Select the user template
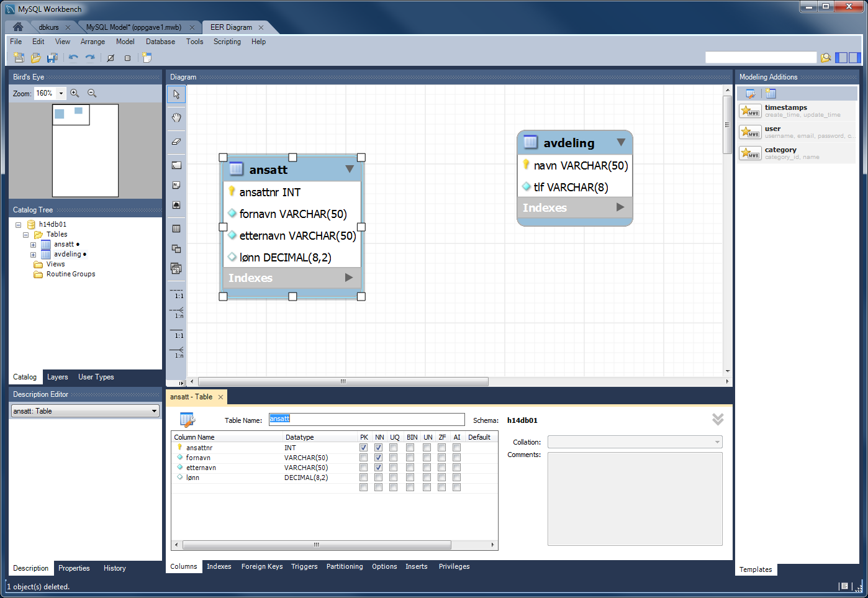Viewport: 868px width, 598px height. coord(797,132)
